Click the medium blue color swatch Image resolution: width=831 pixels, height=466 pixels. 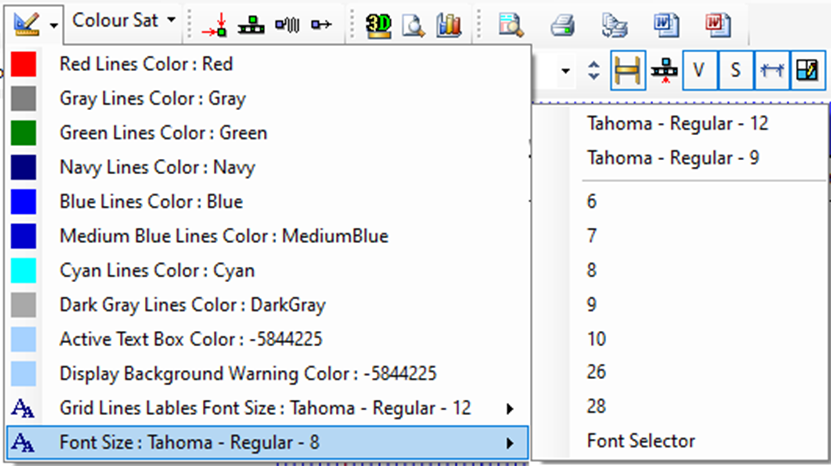[23, 236]
